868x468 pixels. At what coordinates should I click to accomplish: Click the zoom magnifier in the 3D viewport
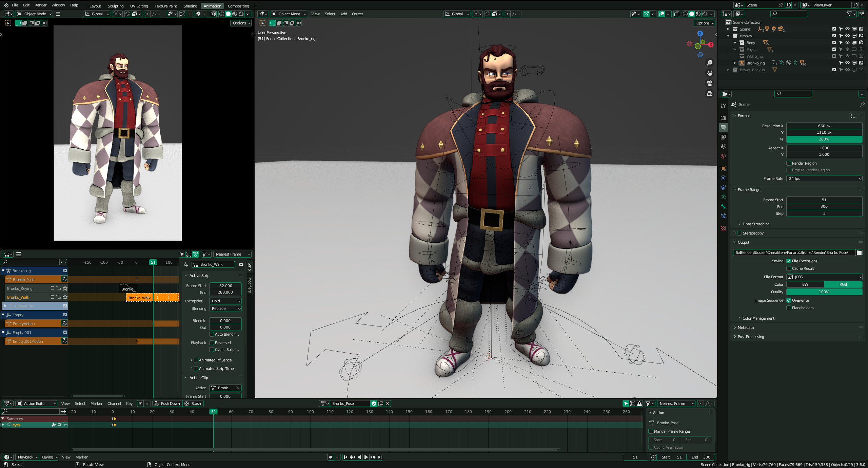coord(709,63)
